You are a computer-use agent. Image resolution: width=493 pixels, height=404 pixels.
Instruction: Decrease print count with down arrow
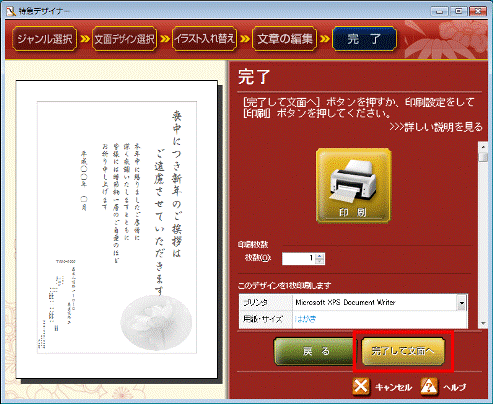(x=320, y=261)
